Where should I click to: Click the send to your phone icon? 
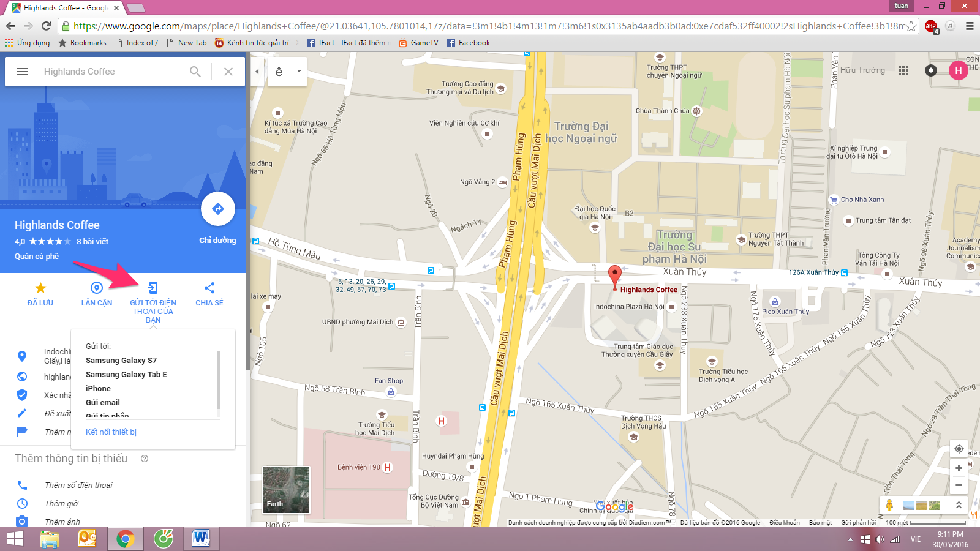click(153, 288)
